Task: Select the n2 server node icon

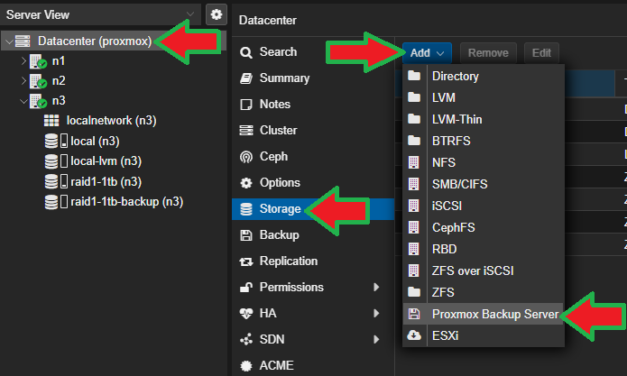Action: (38, 81)
